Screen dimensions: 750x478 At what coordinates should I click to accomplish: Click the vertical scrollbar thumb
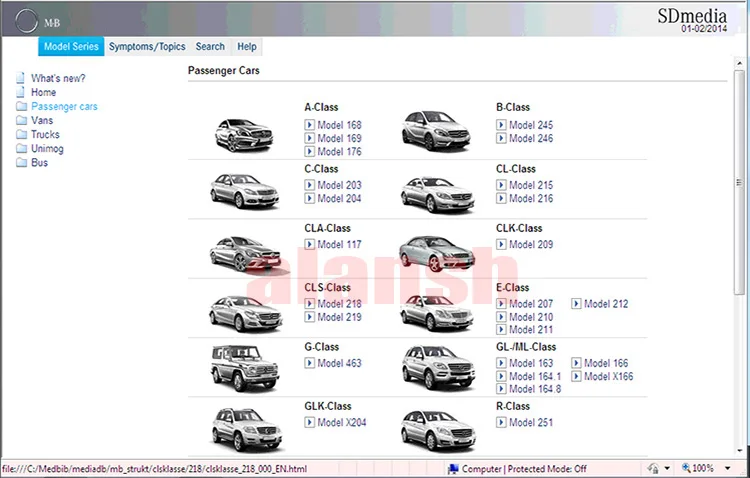point(739,183)
